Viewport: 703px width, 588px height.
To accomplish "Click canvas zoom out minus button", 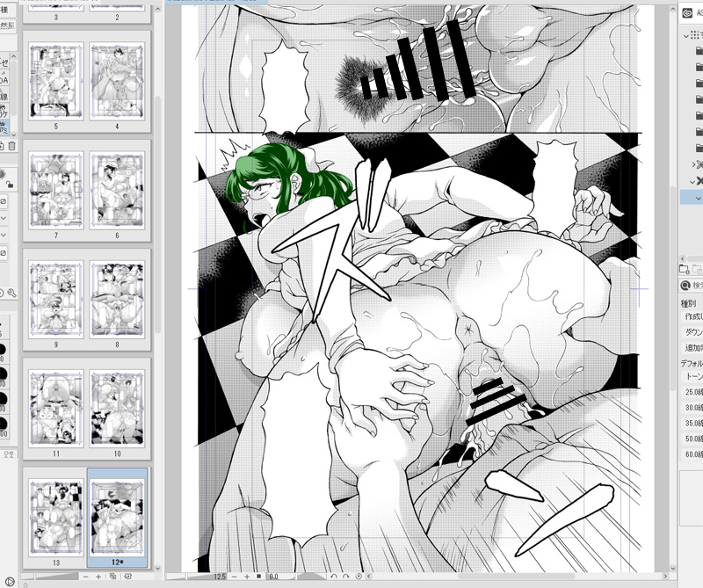I will coord(234,577).
